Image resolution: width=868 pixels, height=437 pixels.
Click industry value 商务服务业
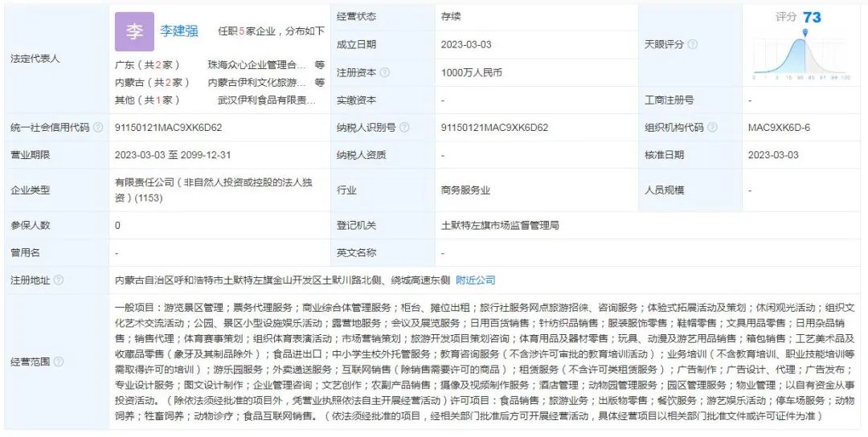pos(465,190)
